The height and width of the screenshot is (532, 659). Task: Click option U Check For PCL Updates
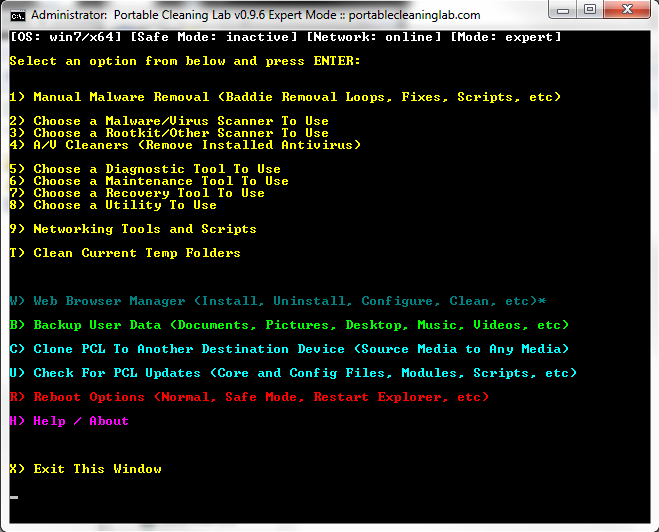293,373
